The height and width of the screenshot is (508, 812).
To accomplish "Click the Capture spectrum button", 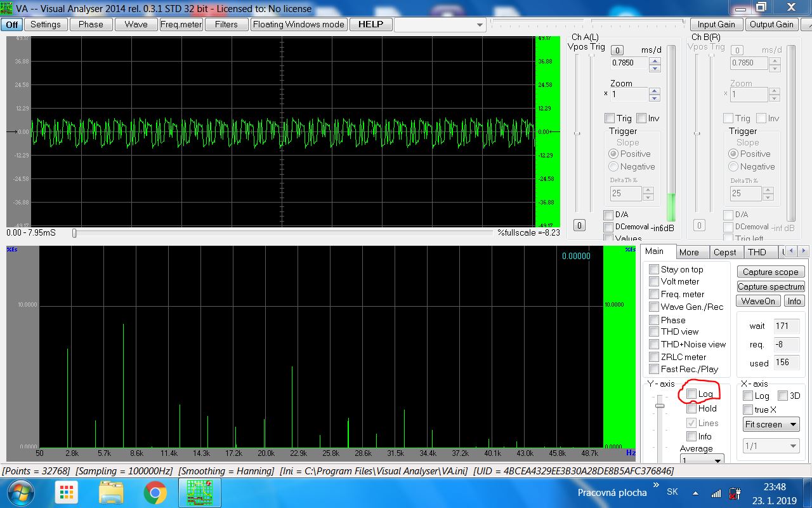I will coord(771,286).
